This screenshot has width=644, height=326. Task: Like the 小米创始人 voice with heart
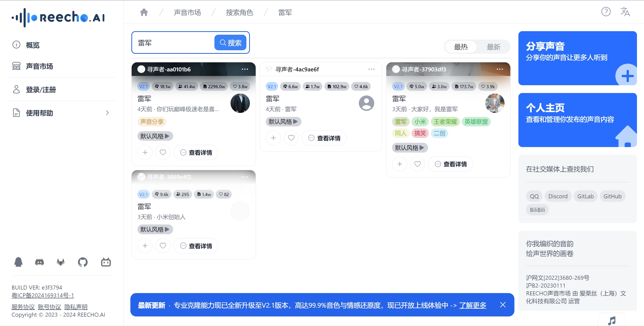pyautogui.click(x=163, y=246)
